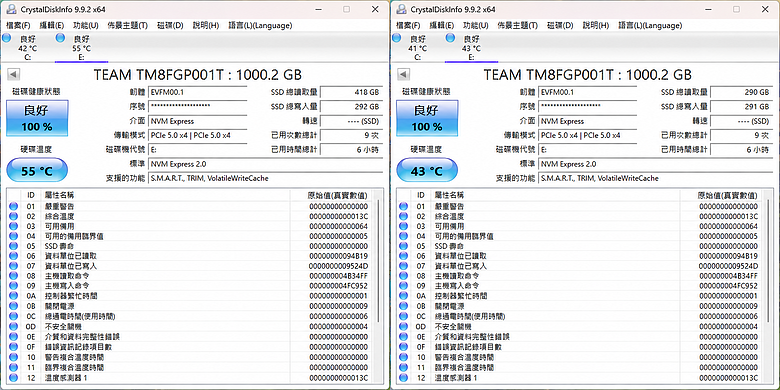The height and width of the screenshot is (390, 780).
Task: Click status orb for attribute 04 in right window
Action: [403, 236]
